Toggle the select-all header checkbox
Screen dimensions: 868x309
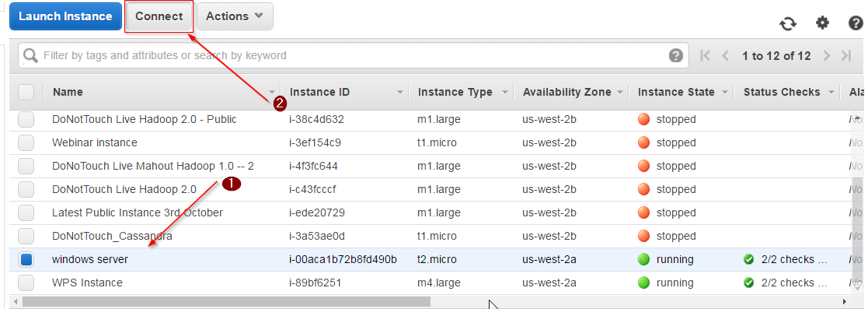point(26,92)
